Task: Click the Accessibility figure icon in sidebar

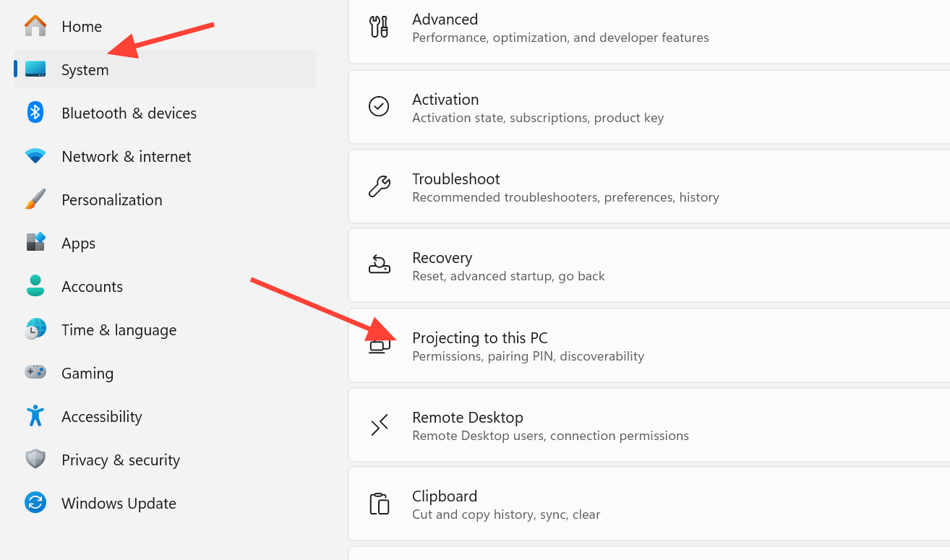Action: pyautogui.click(x=35, y=416)
